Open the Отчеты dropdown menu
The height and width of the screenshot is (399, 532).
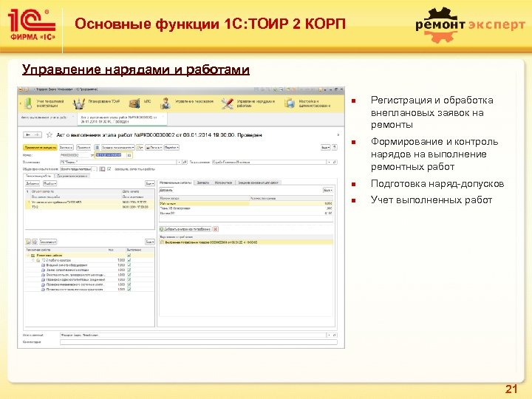[x=171, y=148]
